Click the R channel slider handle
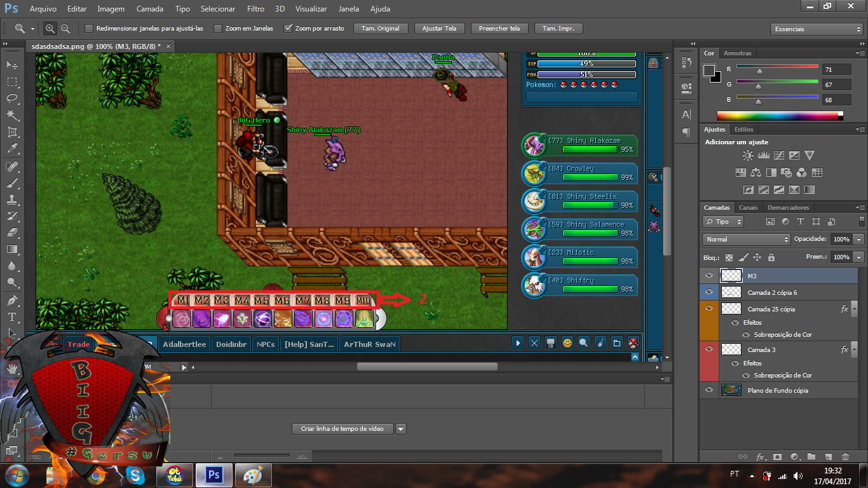The width and height of the screenshot is (868, 488). (x=759, y=71)
